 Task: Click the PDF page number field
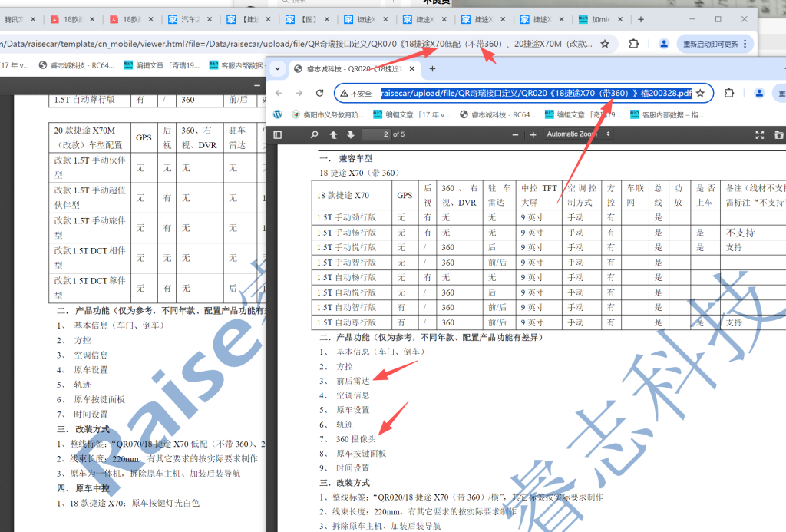coord(376,134)
